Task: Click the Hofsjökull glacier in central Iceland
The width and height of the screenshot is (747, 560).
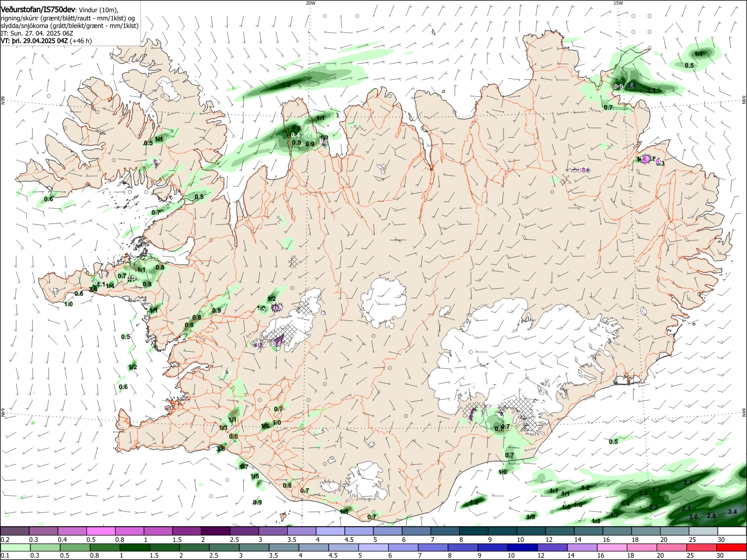Action: 383,302
